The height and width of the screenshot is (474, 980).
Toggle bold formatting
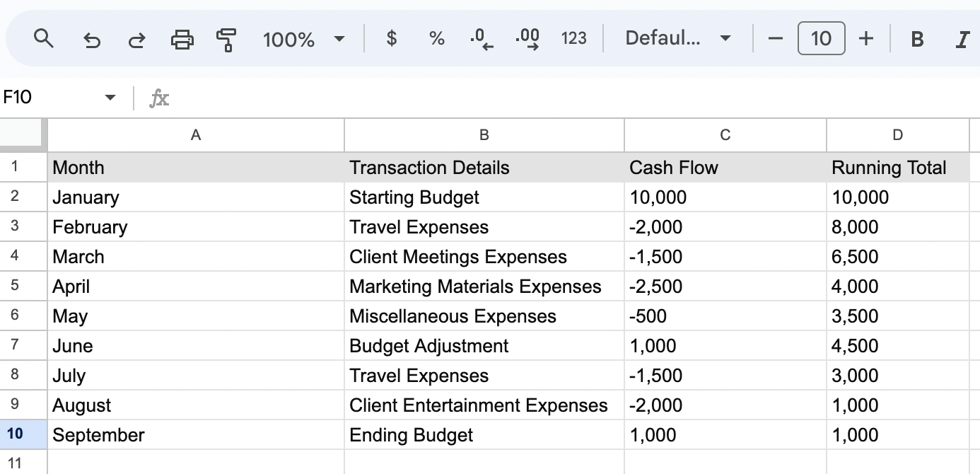[917, 39]
